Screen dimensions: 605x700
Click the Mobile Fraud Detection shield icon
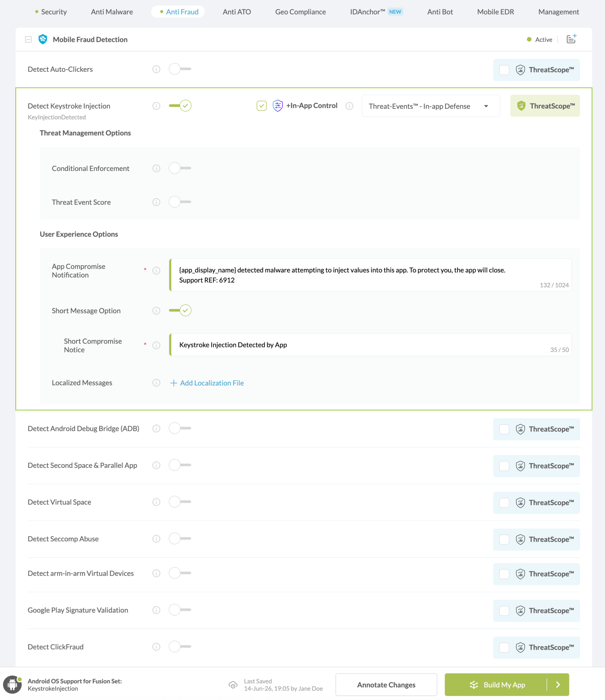[43, 40]
